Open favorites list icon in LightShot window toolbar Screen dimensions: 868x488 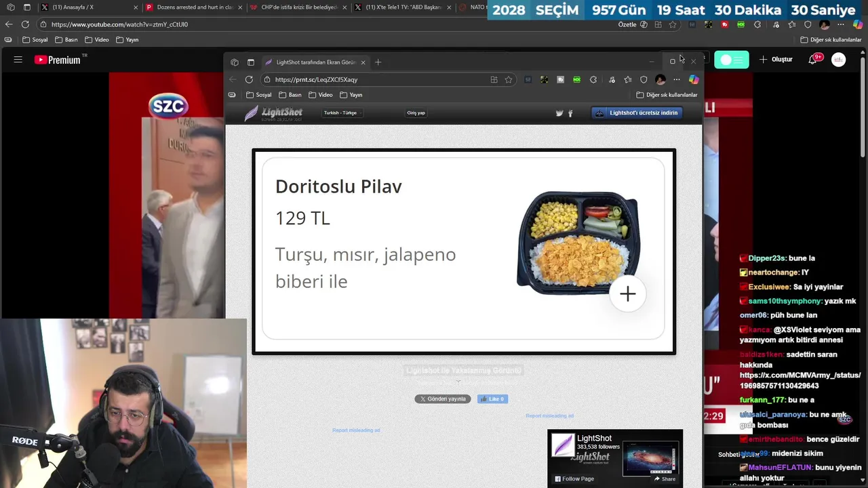pos(628,79)
